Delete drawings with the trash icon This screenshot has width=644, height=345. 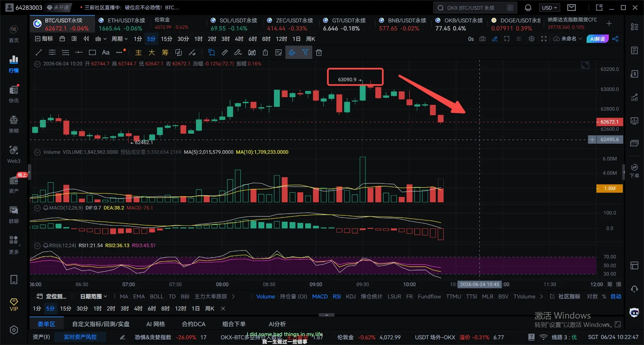(x=319, y=52)
